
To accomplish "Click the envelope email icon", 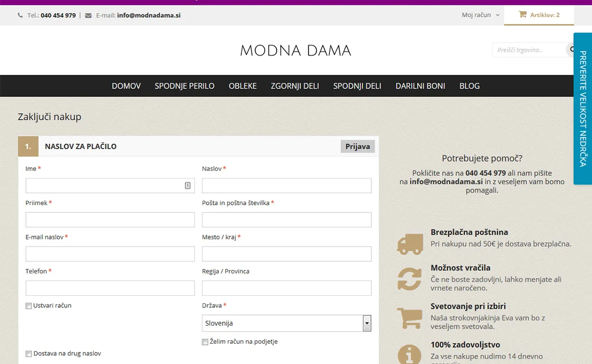I will tap(89, 16).
